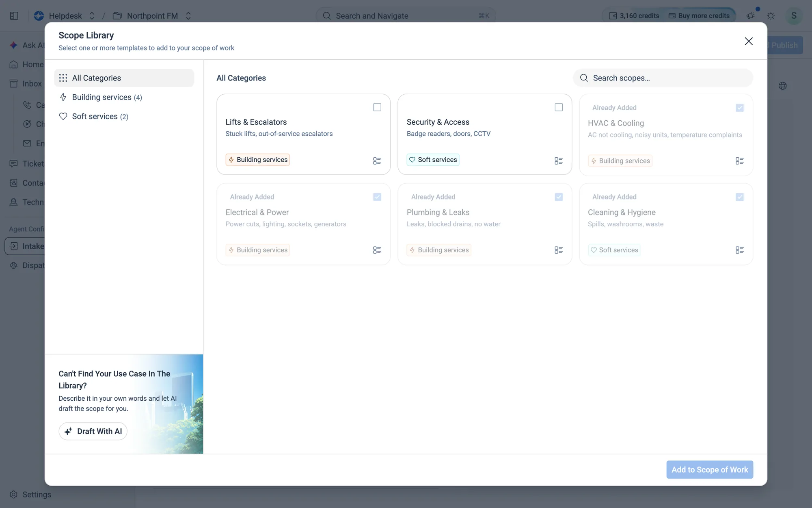Click the announcements megaphone icon

point(750,15)
